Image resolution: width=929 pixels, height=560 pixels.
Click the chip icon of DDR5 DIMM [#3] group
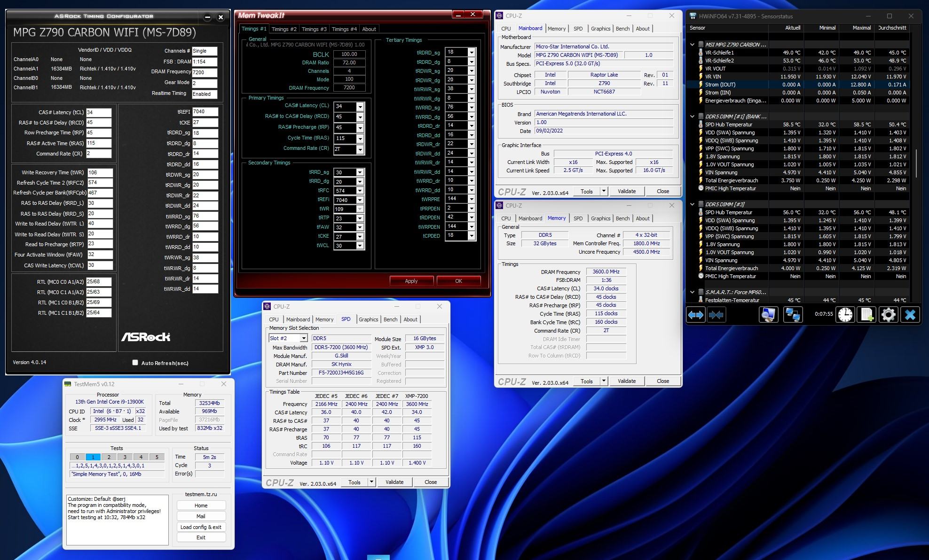pyautogui.click(x=701, y=204)
